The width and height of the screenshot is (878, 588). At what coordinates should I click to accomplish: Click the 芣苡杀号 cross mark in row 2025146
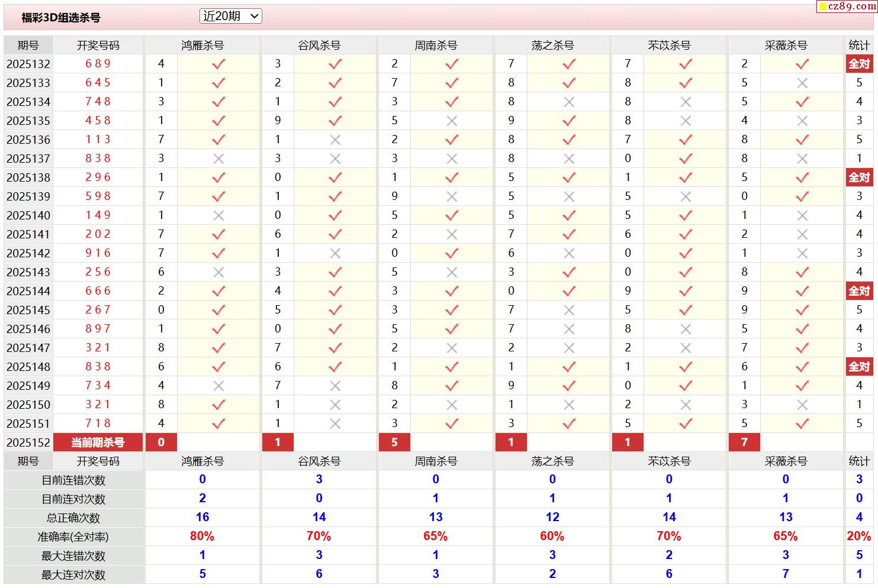(686, 329)
